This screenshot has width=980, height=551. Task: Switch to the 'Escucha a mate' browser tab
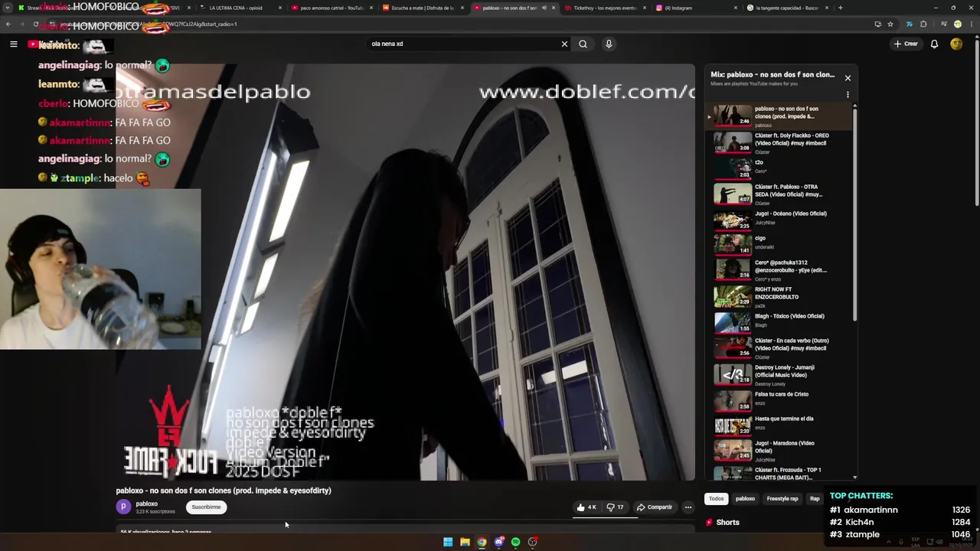click(421, 8)
